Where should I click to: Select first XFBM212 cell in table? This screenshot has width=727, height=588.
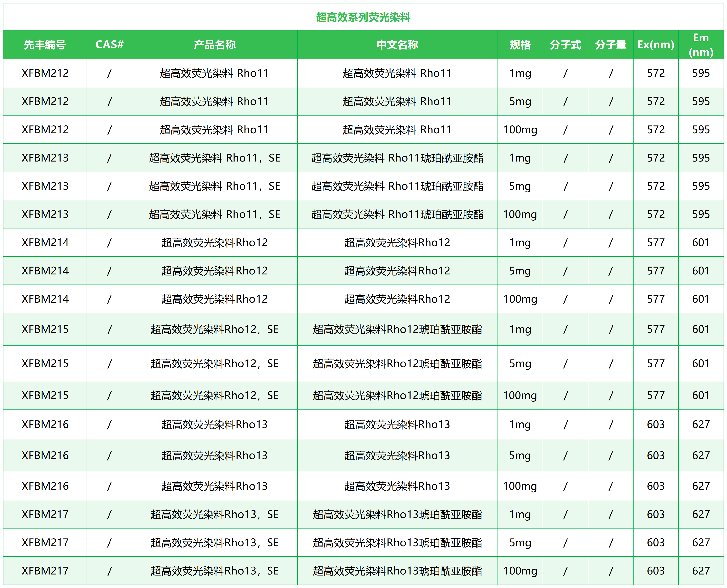[x=45, y=73]
